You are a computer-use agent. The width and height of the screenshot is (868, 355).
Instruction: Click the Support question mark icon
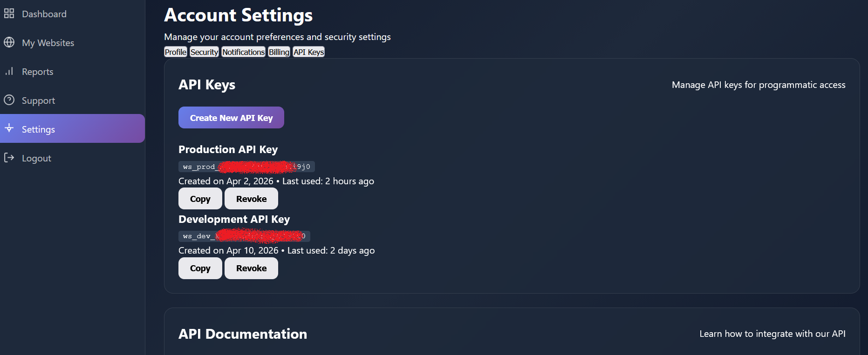click(9, 100)
